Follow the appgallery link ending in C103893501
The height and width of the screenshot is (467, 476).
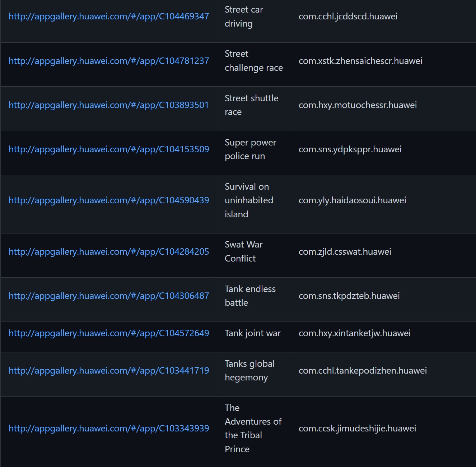tap(109, 105)
